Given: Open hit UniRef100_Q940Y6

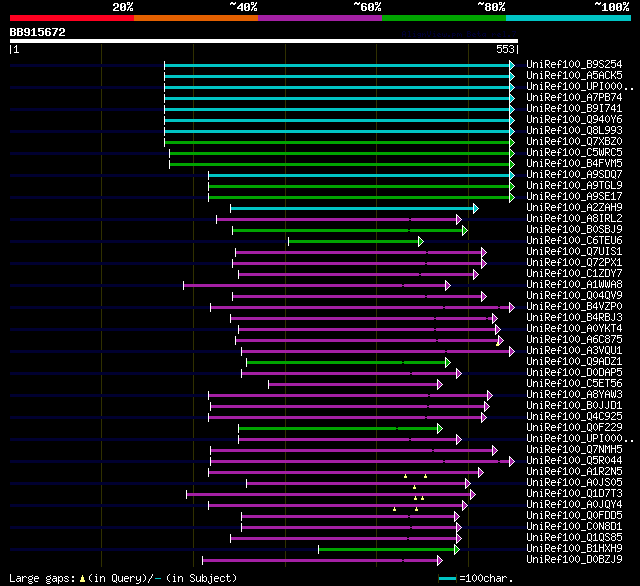Looking at the screenshot, I should [574, 120].
